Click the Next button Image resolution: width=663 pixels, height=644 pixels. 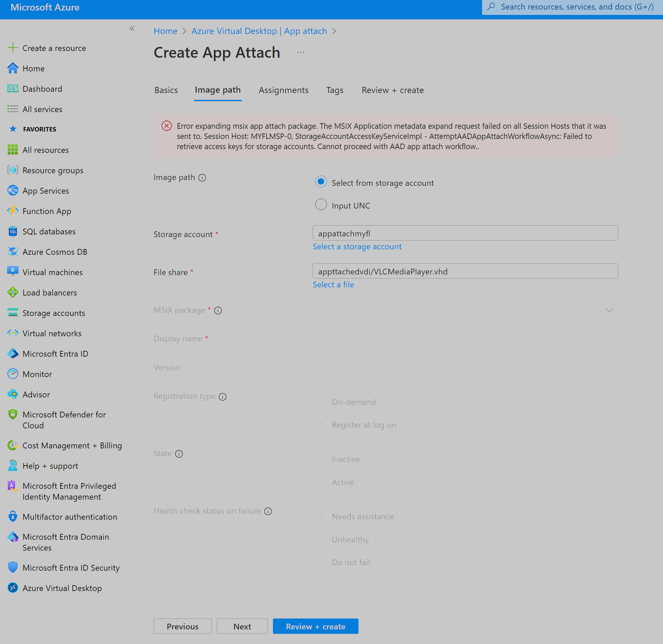[242, 626]
